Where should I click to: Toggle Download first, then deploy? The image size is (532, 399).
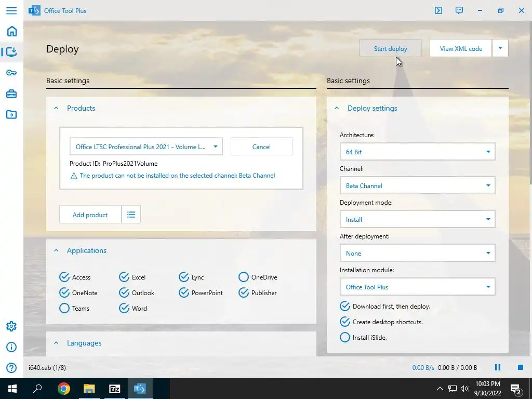point(345,306)
